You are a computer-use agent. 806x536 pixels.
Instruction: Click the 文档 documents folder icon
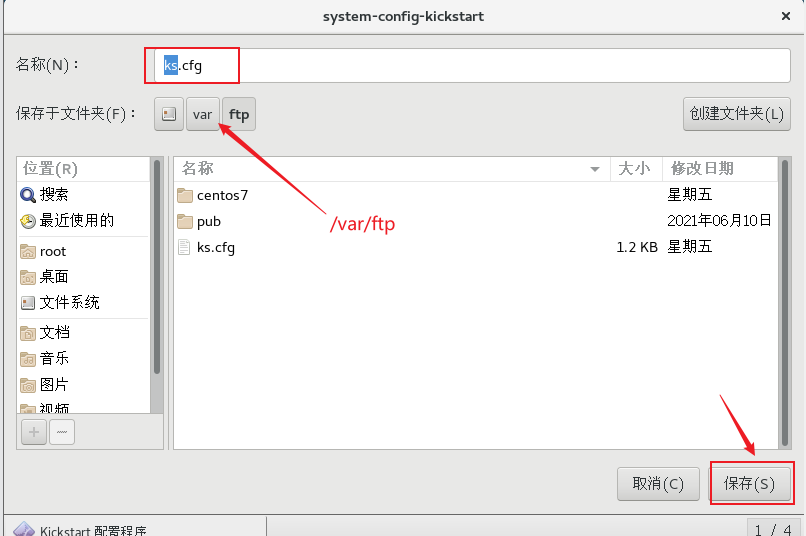[x=28, y=333]
